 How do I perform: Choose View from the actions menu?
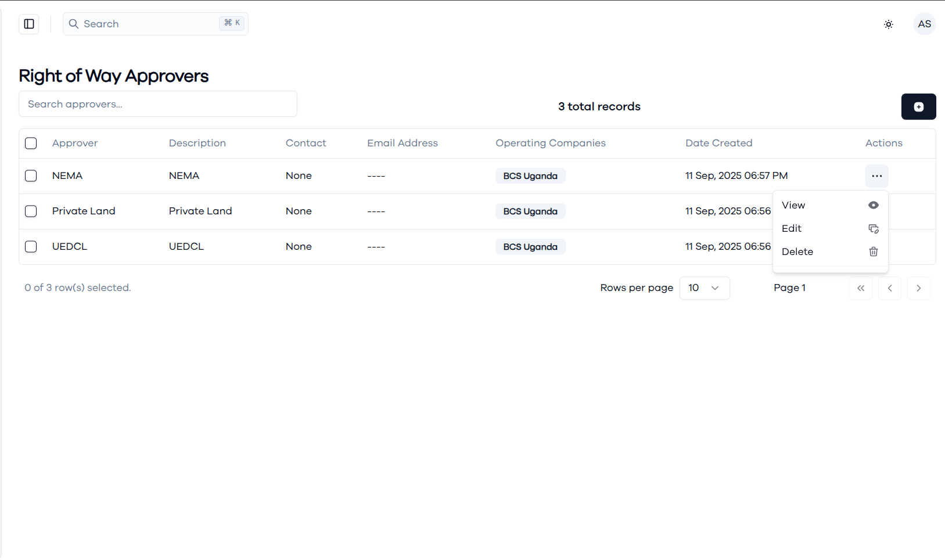831,205
